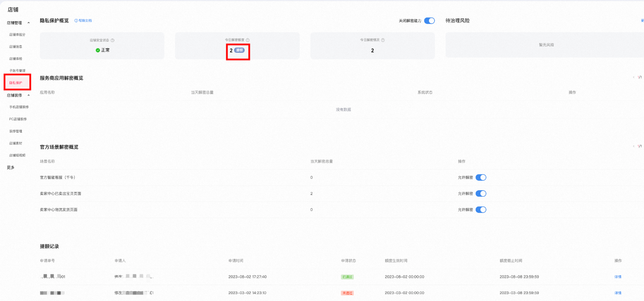
Task: Click the 系统状态 column header
Action: 425,92
